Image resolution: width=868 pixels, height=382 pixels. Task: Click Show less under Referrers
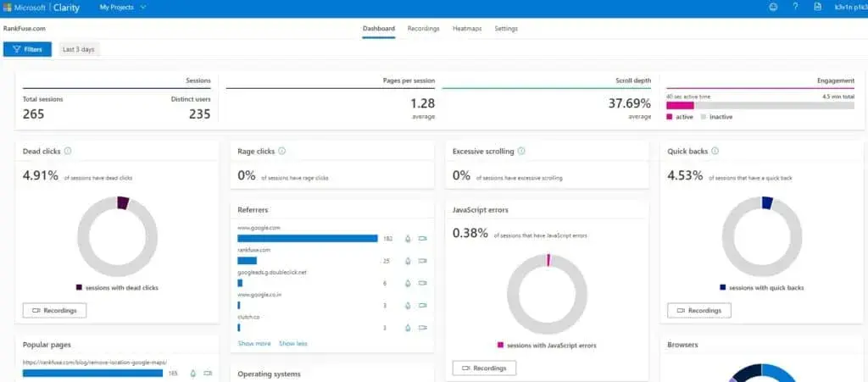click(x=292, y=343)
